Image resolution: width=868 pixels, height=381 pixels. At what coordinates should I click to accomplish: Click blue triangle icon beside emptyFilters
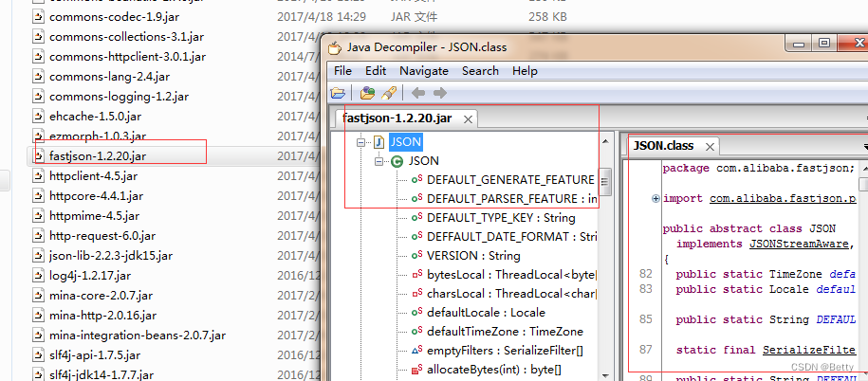pyautogui.click(x=416, y=350)
